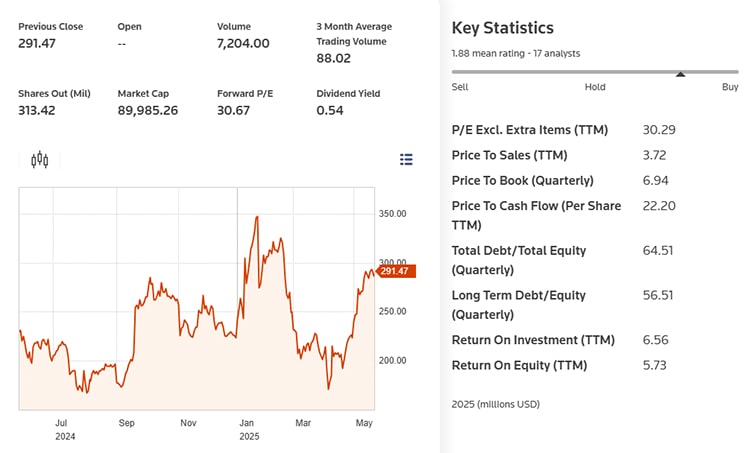Click the chart's January price peak
This screenshot has height=453, width=750.
tap(258, 216)
